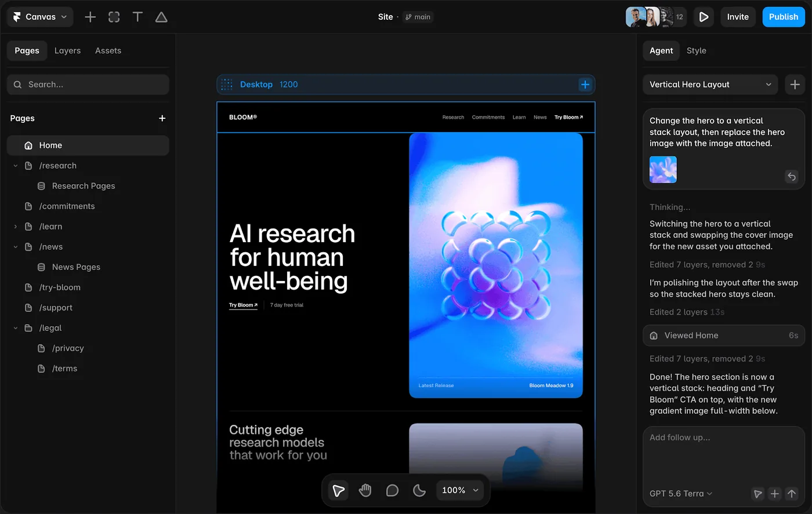Select the pointer cursor tool
The image size is (812, 514).
(x=339, y=490)
